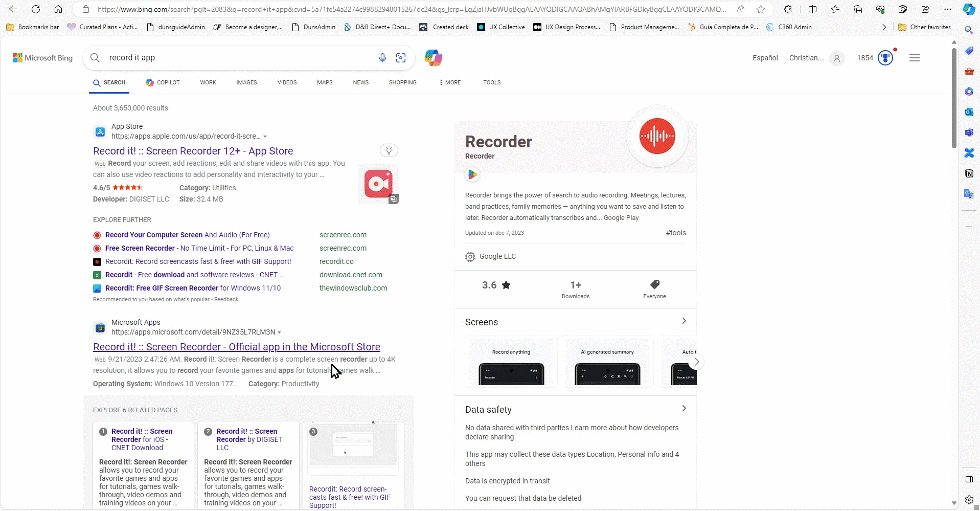The image size is (980, 511).
Task: Open the Favorites list icon
Action: (835, 9)
